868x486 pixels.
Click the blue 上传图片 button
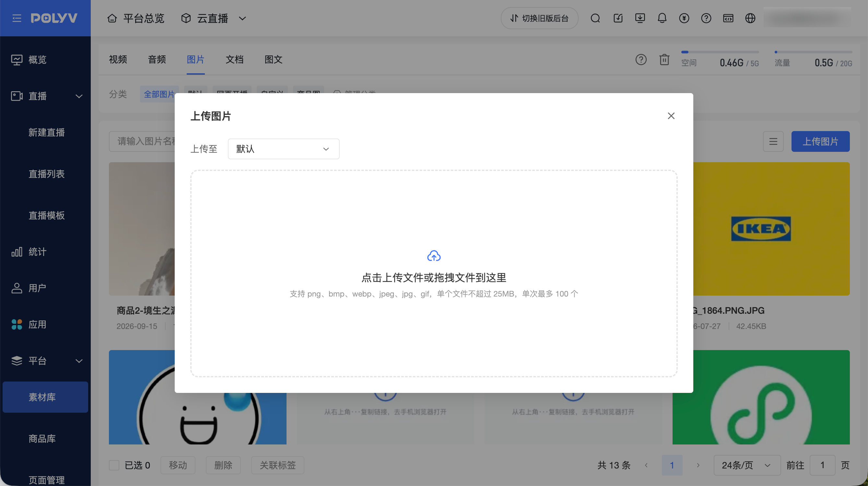[x=820, y=141]
